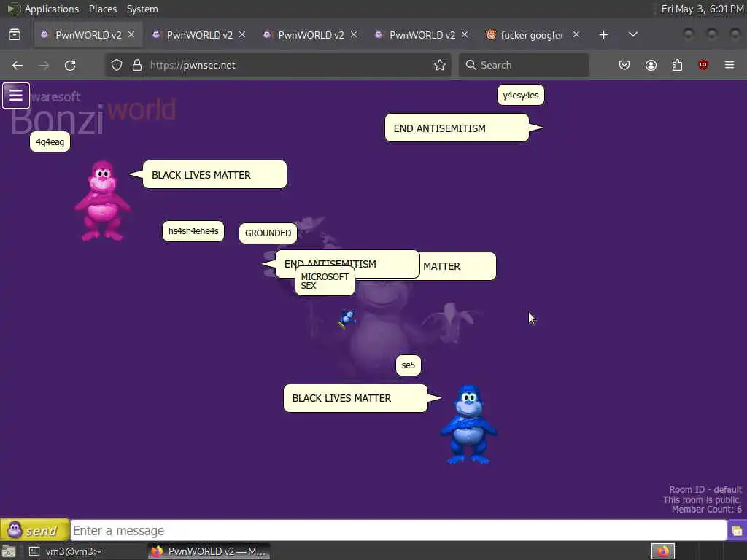Image resolution: width=747 pixels, height=560 pixels.
Task: Open Firefox application menu
Action: click(729, 65)
